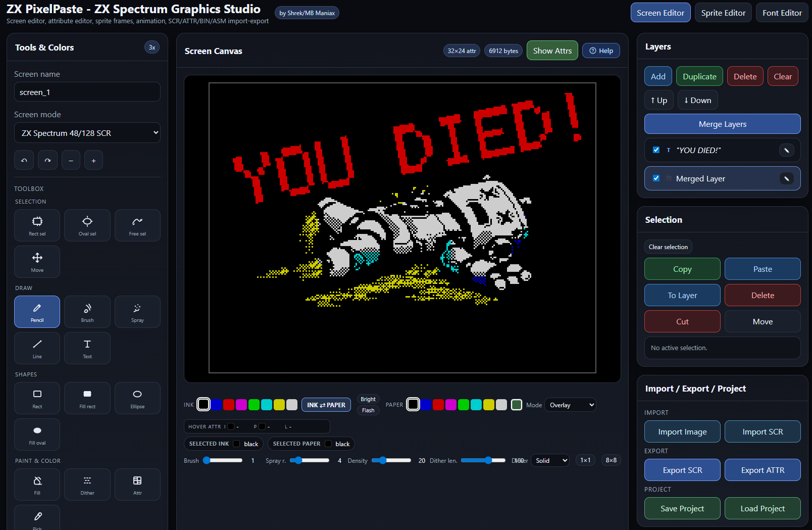Open the Font Editor tab
Viewport: 812px width, 530px height.
pyautogui.click(x=782, y=13)
